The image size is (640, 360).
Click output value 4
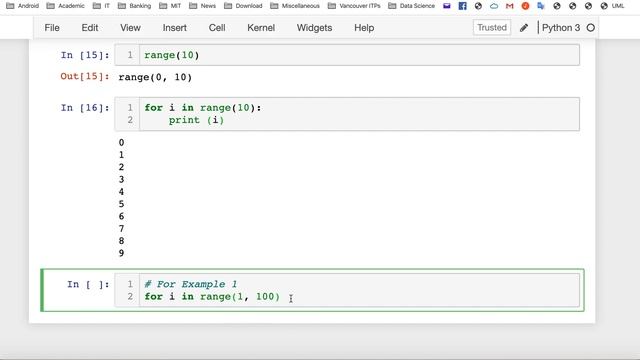tap(121, 191)
